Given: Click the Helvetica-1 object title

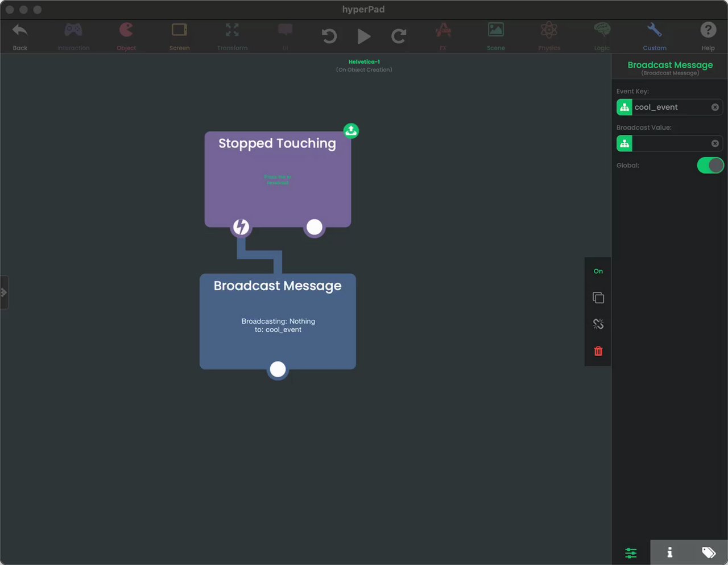Looking at the screenshot, I should [364, 61].
